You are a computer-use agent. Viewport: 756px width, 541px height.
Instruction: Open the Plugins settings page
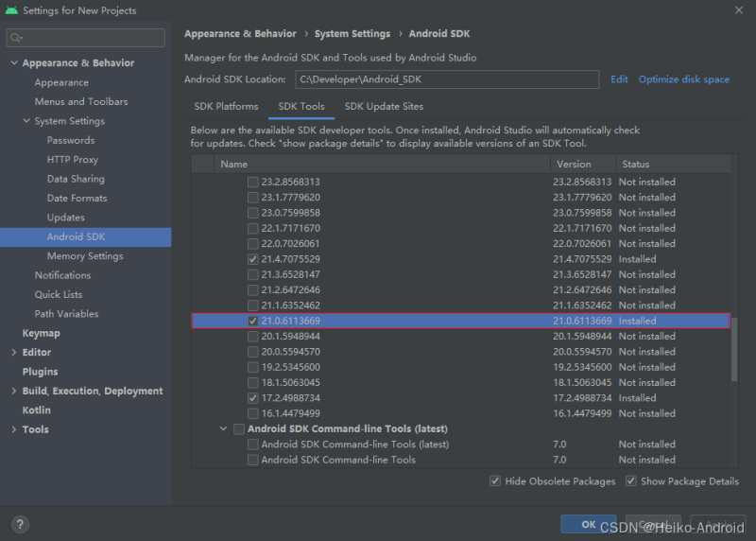(x=40, y=372)
